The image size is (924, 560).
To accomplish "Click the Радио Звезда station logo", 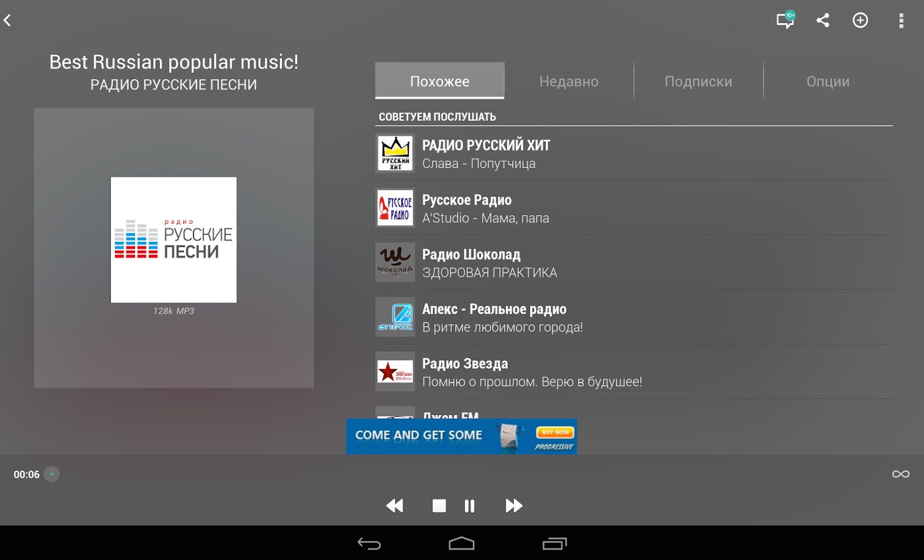I will [395, 372].
